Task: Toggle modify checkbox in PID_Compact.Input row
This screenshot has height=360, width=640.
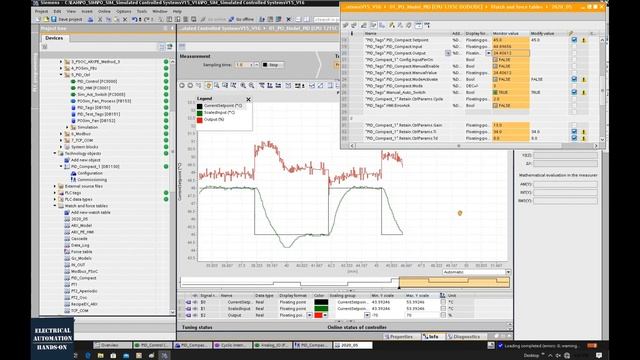Action: click(x=574, y=47)
